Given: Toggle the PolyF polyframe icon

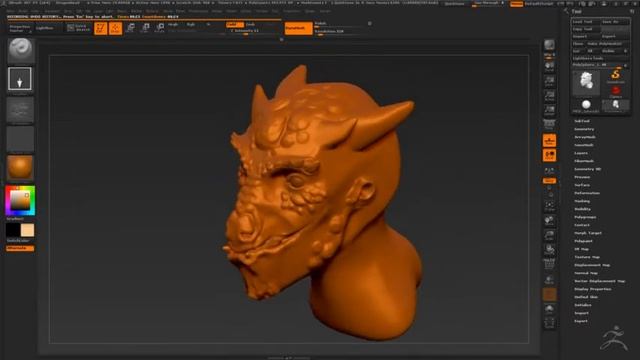Looking at the screenshot, I should 549,264.
